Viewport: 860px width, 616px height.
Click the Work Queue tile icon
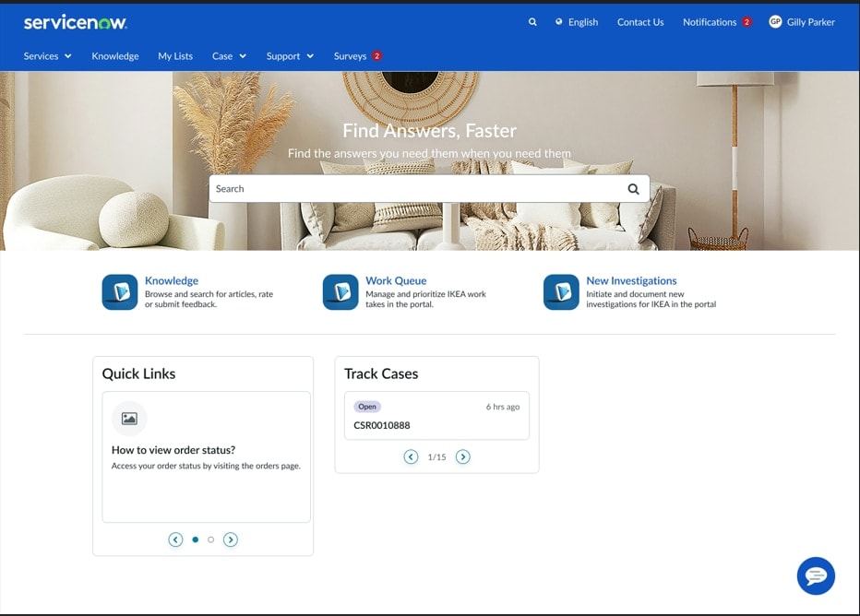pos(340,292)
